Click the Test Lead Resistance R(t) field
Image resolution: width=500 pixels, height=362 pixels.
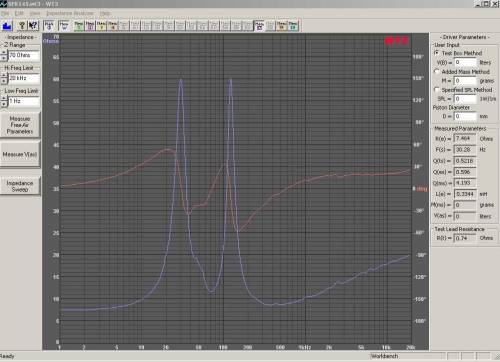465,238
